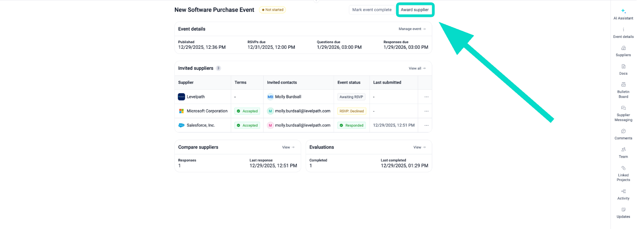Open the Docs sidebar icon

tap(623, 67)
